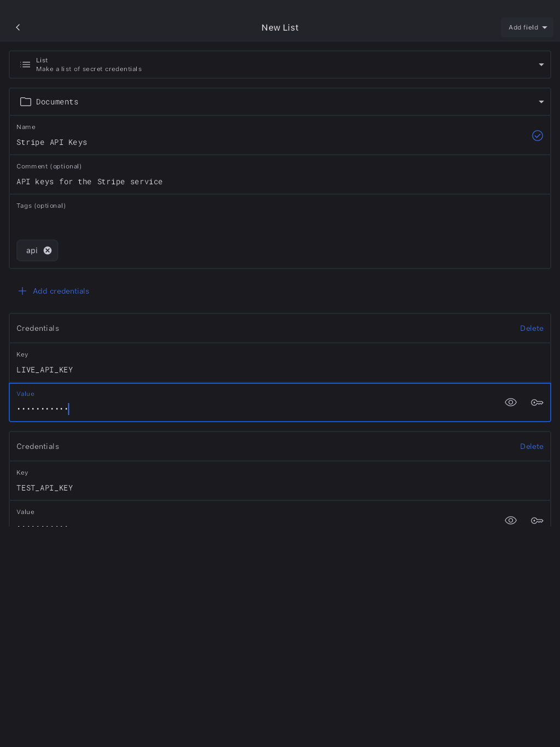
Task: Click the Add credentials link
Action: click(x=61, y=291)
